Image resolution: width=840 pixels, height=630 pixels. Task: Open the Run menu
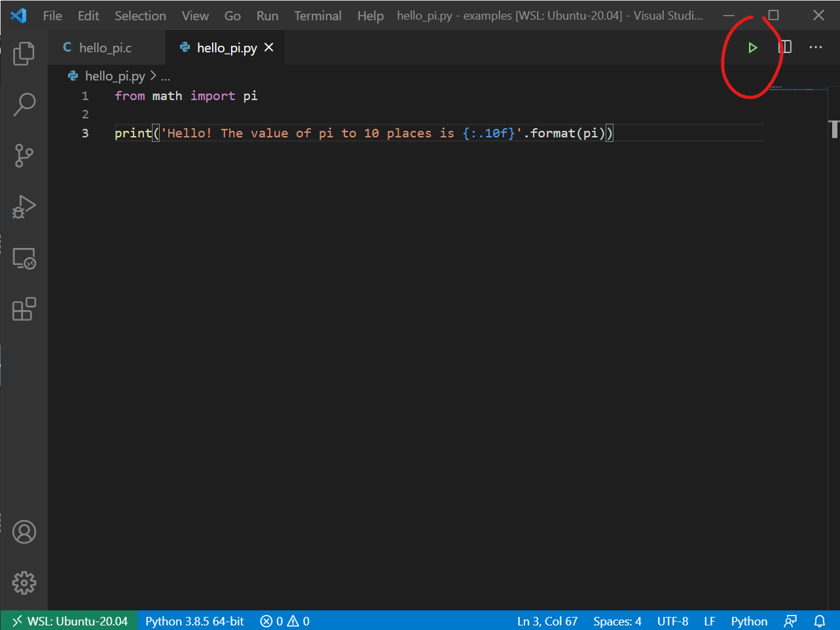click(267, 16)
